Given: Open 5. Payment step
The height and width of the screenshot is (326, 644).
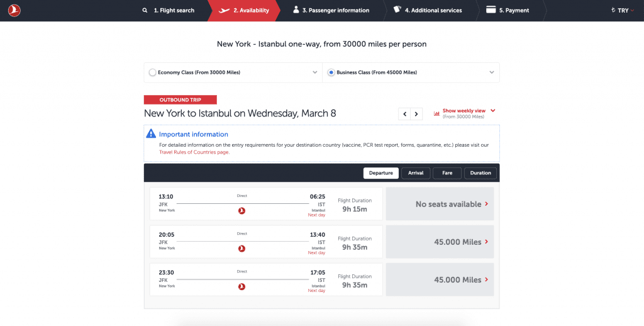Looking at the screenshot, I should [x=508, y=10].
